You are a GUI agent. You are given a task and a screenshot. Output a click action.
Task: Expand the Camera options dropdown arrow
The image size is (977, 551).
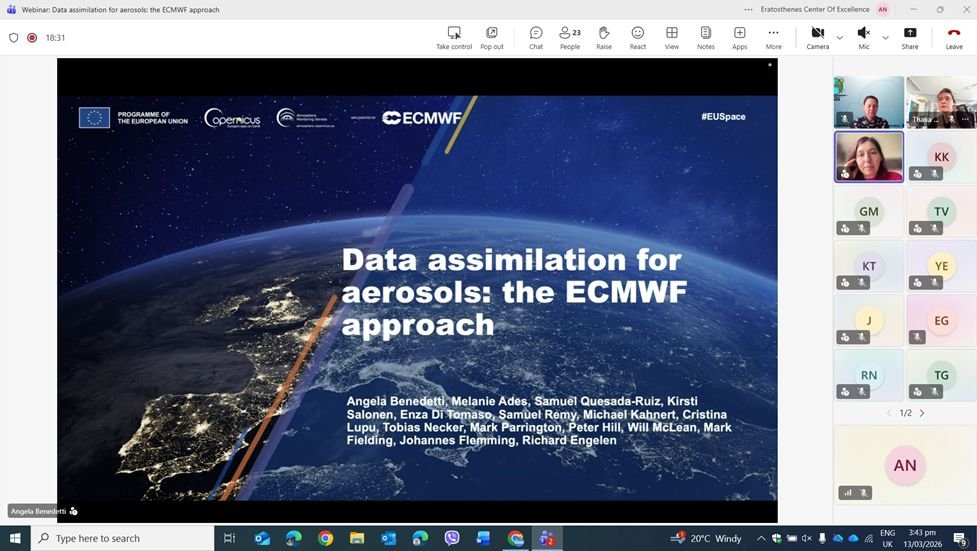click(839, 38)
